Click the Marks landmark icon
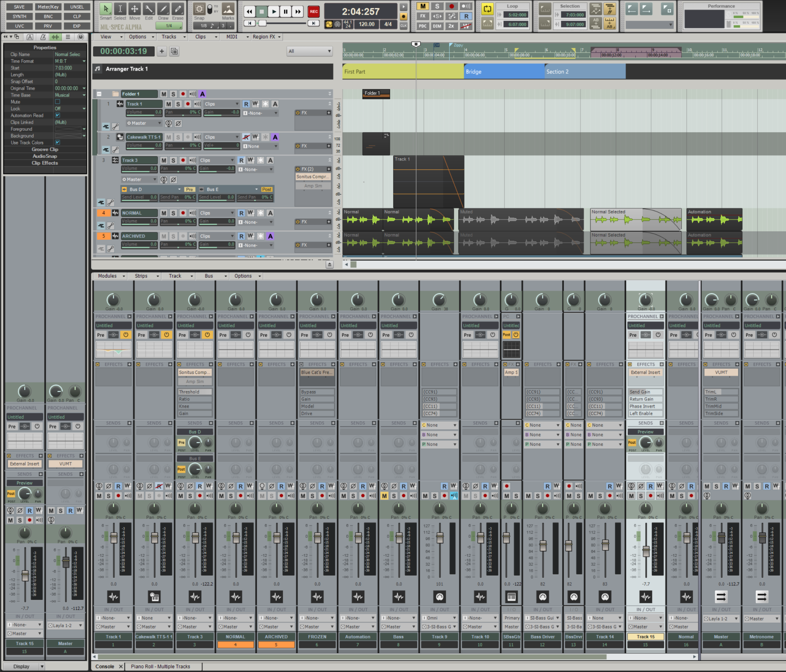Image resolution: width=786 pixels, height=672 pixels. pos(228,9)
